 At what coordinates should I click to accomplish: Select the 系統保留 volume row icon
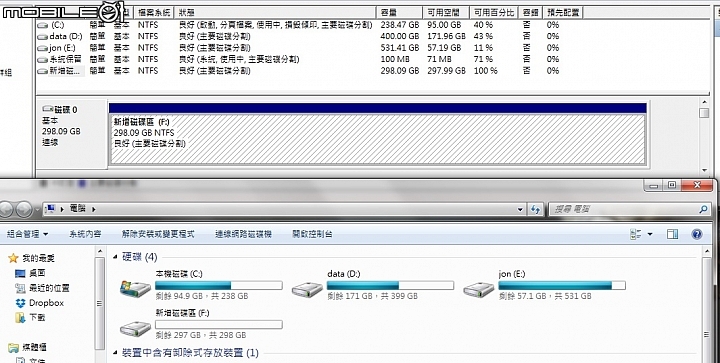point(43,60)
